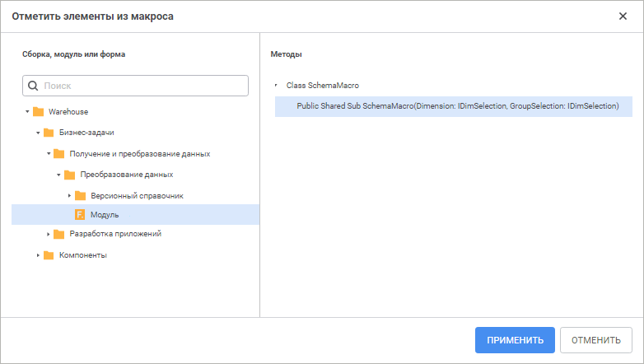Click the Бизнес-задачи folder icon
This screenshot has width=644, height=364.
[49, 133]
